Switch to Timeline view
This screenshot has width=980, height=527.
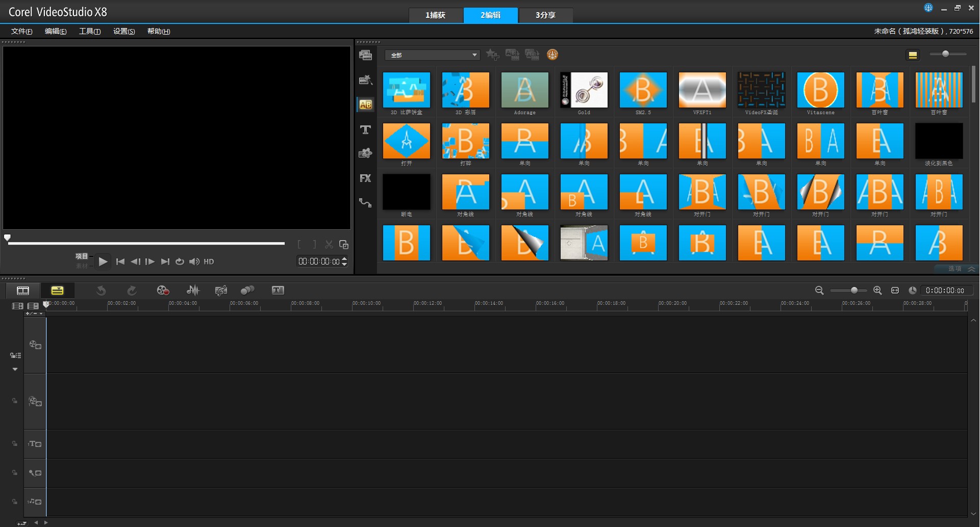[57, 291]
